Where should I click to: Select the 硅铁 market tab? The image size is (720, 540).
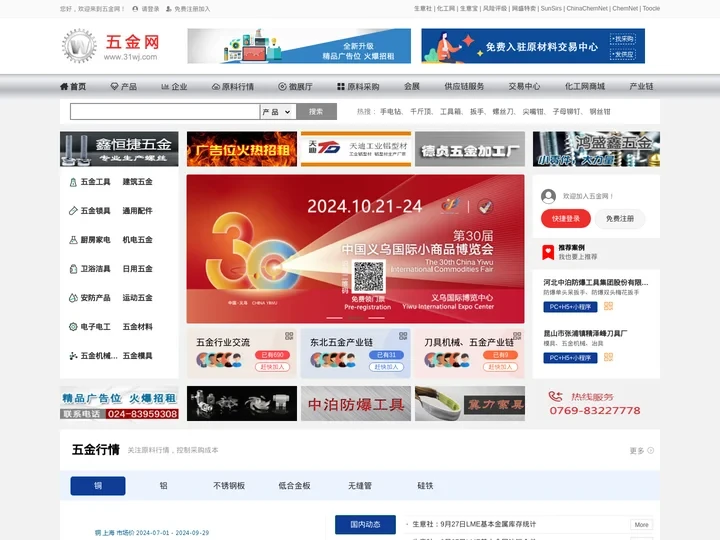tap(425, 486)
